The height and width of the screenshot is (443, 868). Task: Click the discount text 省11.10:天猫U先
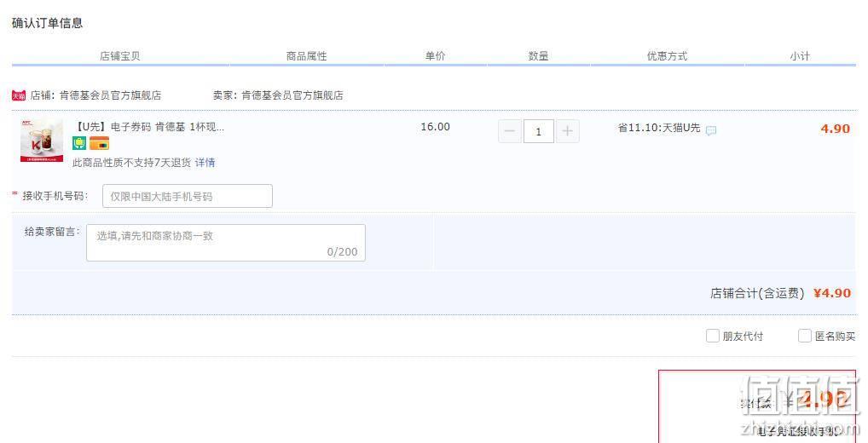click(659, 128)
